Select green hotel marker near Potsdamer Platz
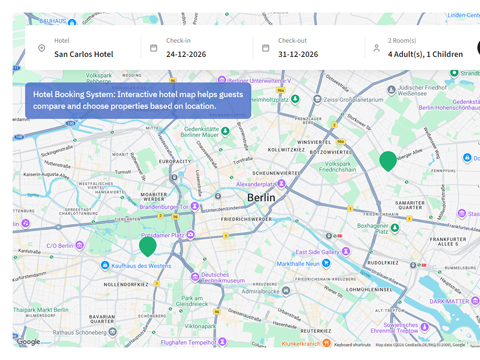The height and width of the screenshot is (360, 480). point(148,247)
